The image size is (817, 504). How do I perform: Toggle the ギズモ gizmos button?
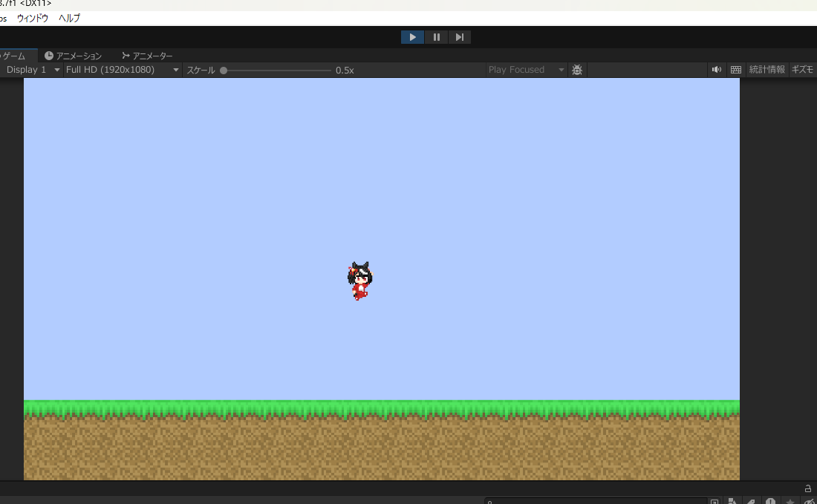[x=803, y=70]
